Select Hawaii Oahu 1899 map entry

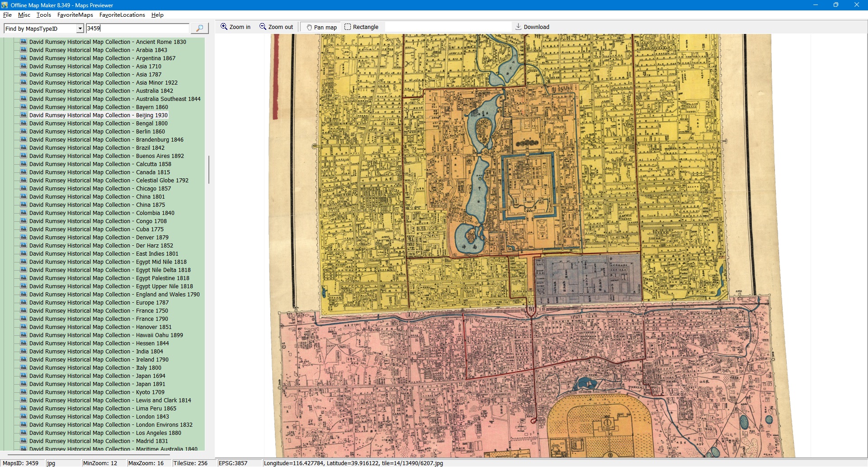106,335
